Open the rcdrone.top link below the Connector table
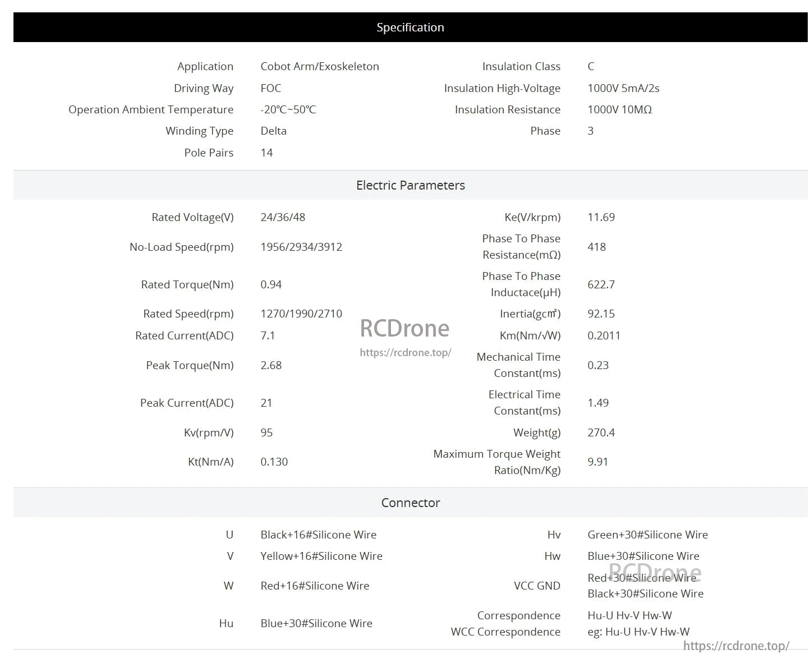Screen dimensions: 810x672 coord(735,646)
